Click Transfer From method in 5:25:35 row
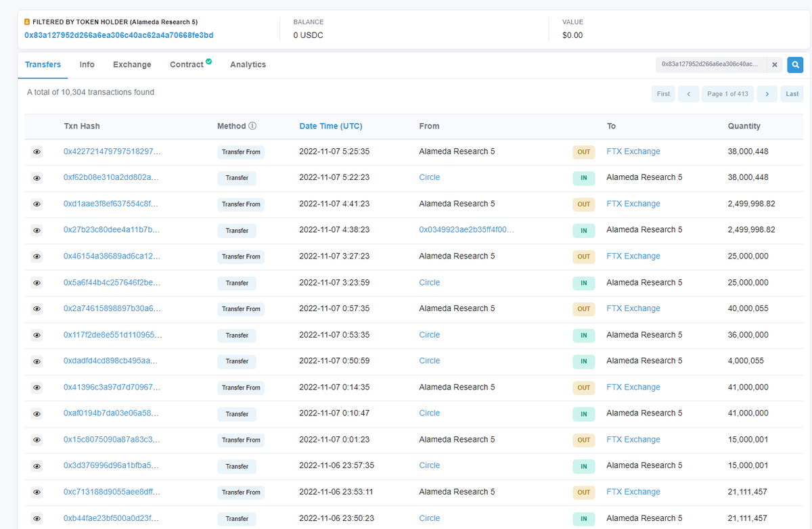The image size is (812, 529). (x=241, y=152)
